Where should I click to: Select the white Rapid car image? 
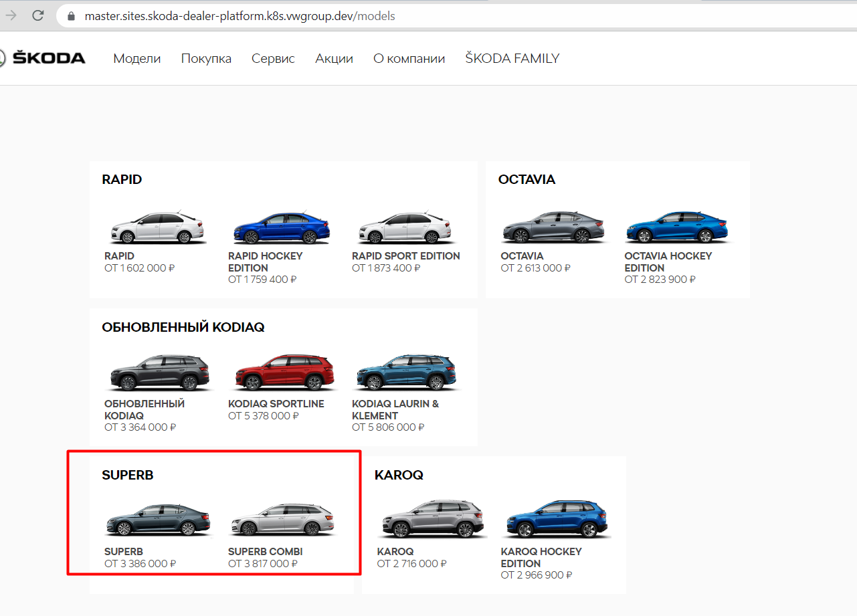click(157, 228)
